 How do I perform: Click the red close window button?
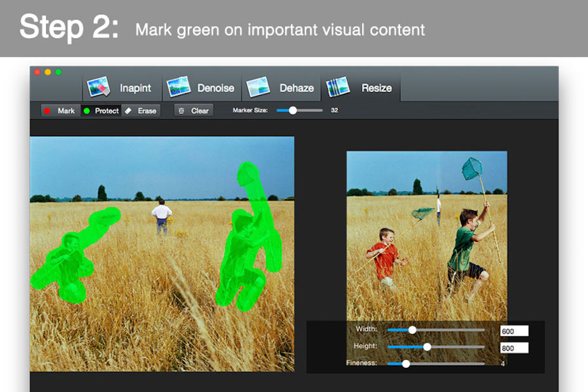37,72
